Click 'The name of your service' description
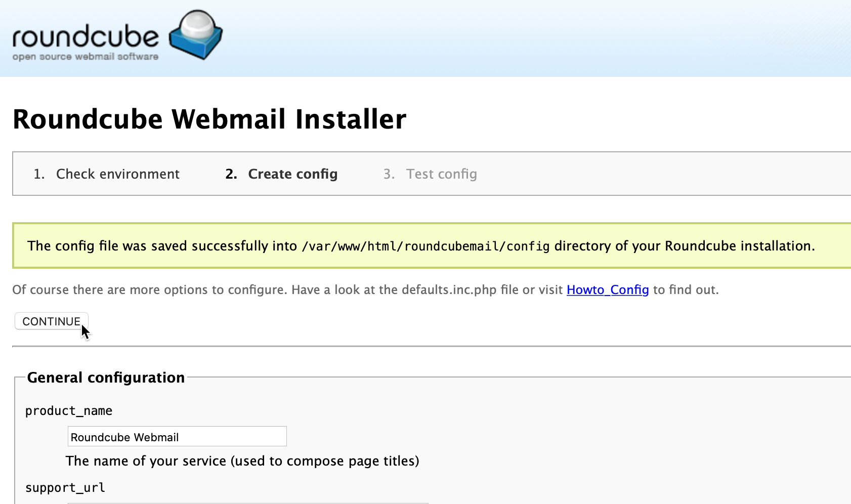The image size is (851, 504). [x=242, y=461]
